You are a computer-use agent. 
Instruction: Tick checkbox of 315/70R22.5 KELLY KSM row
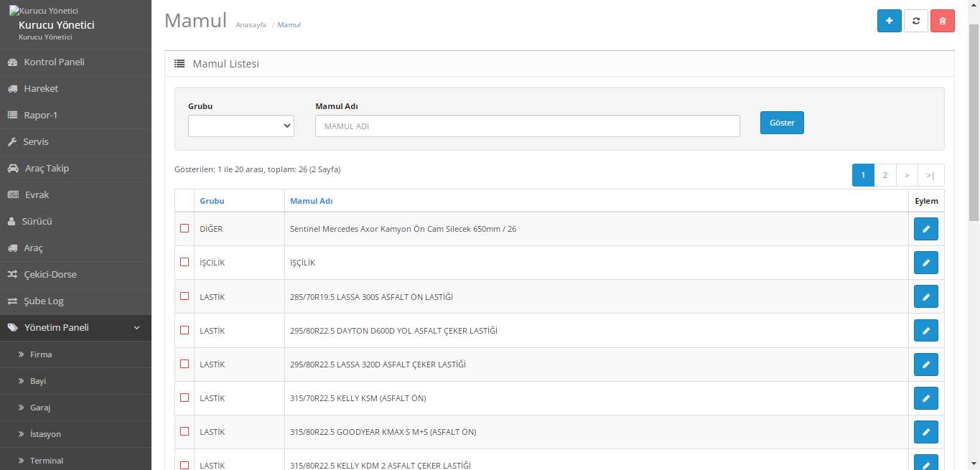coord(185,398)
